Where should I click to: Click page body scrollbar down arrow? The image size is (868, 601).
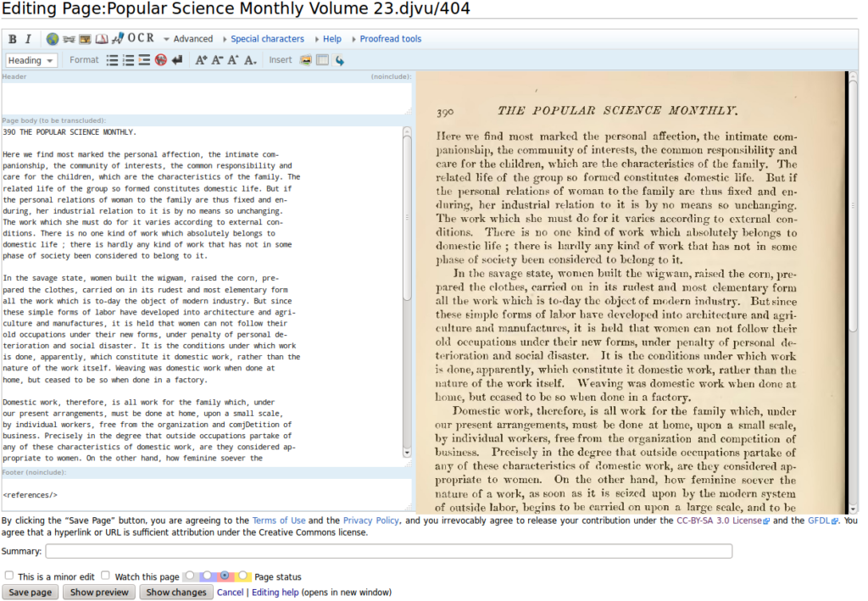click(408, 454)
